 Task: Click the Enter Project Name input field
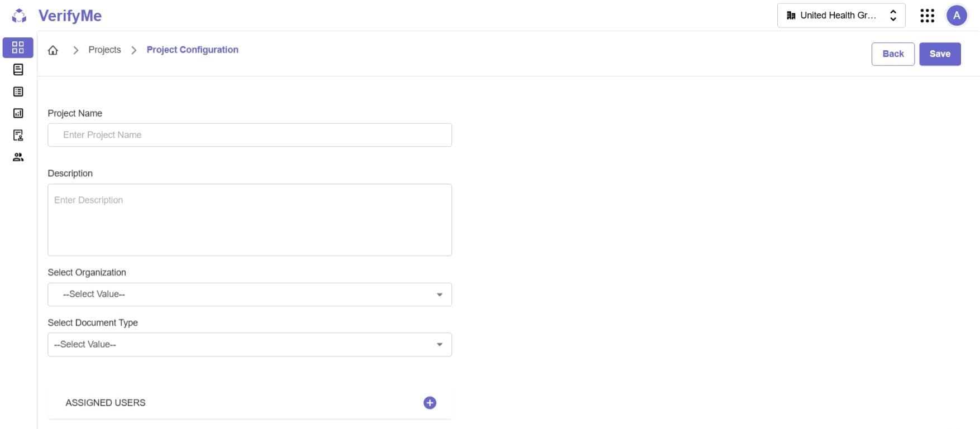[250, 134]
